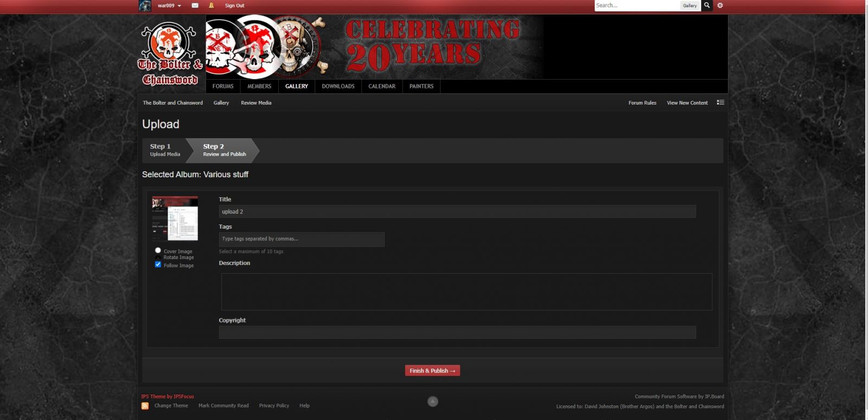Open the Forums navigation tab
868x420 pixels.
(223, 86)
